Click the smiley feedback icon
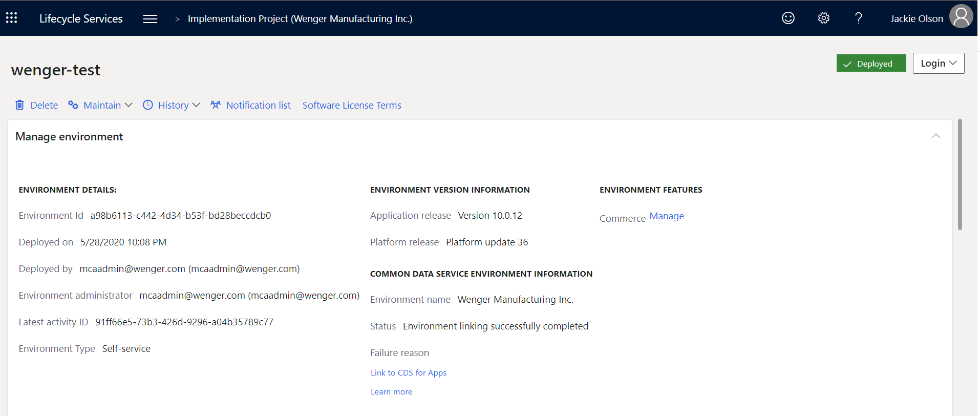Viewport: 980px width, 416px height. coord(788,18)
